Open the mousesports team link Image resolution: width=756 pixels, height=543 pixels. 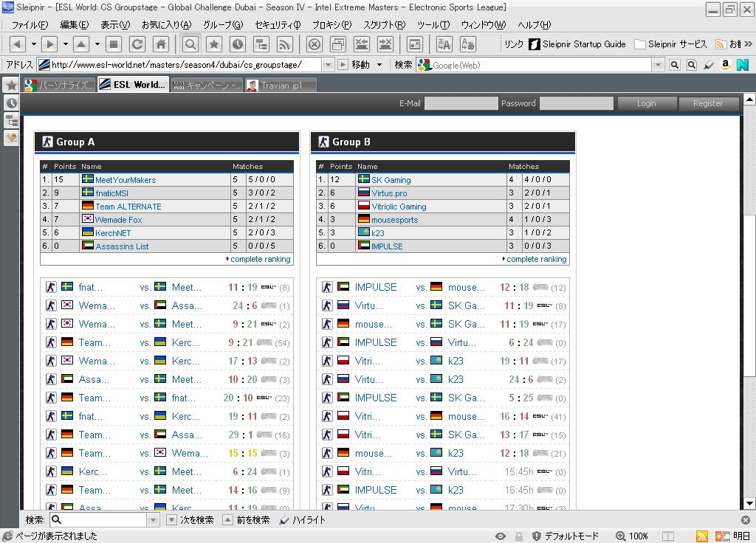[394, 220]
